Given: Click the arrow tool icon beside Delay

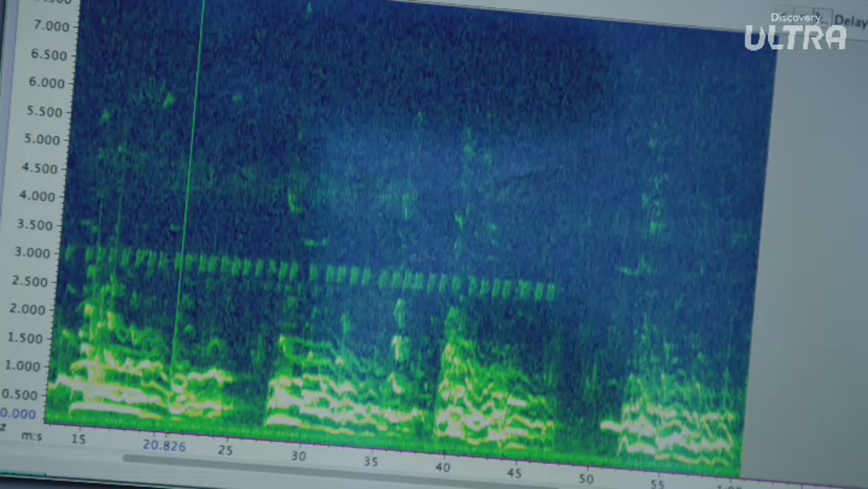Looking at the screenshot, I should click(821, 16).
